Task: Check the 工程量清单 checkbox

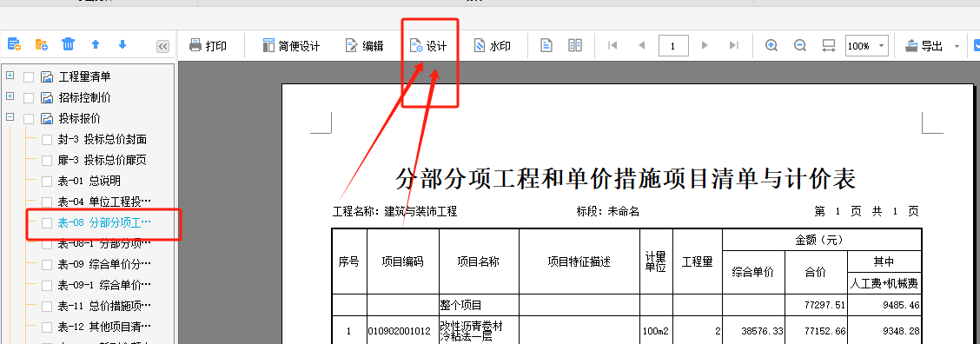Action: click(x=28, y=77)
